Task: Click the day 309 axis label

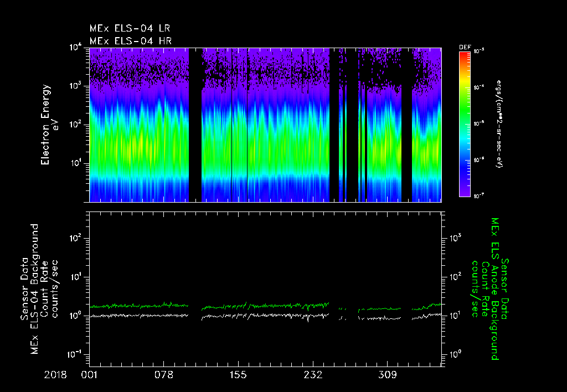Action: pos(387,375)
